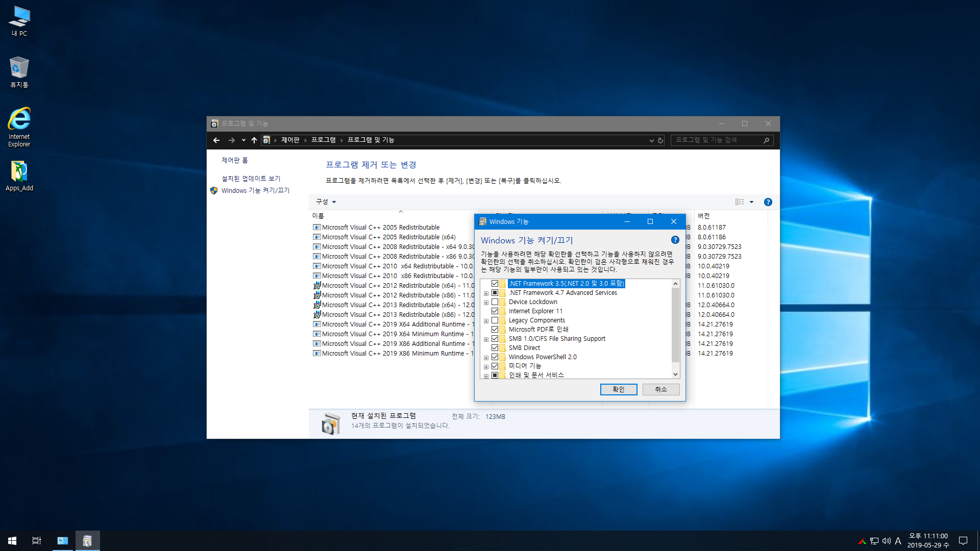Screen dimensions: 980x551
Task: Uncheck SMB Direct checkbox
Action: point(495,347)
